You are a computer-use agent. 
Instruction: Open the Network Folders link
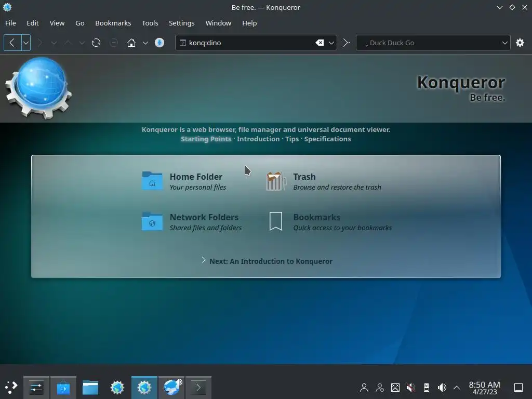pyautogui.click(x=204, y=217)
